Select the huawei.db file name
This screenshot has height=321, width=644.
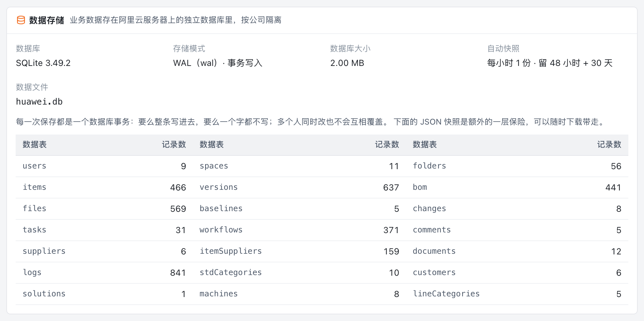pos(39,102)
